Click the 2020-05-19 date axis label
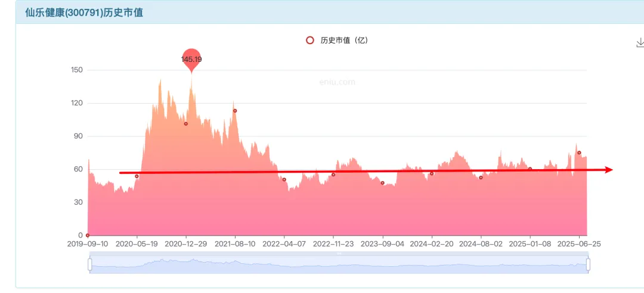The image size is (644, 293). (137, 244)
